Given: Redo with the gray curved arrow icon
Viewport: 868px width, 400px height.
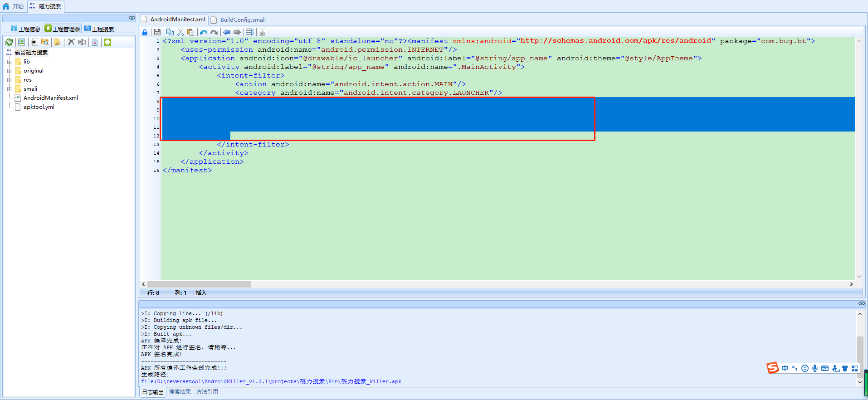Looking at the screenshot, I should [214, 32].
